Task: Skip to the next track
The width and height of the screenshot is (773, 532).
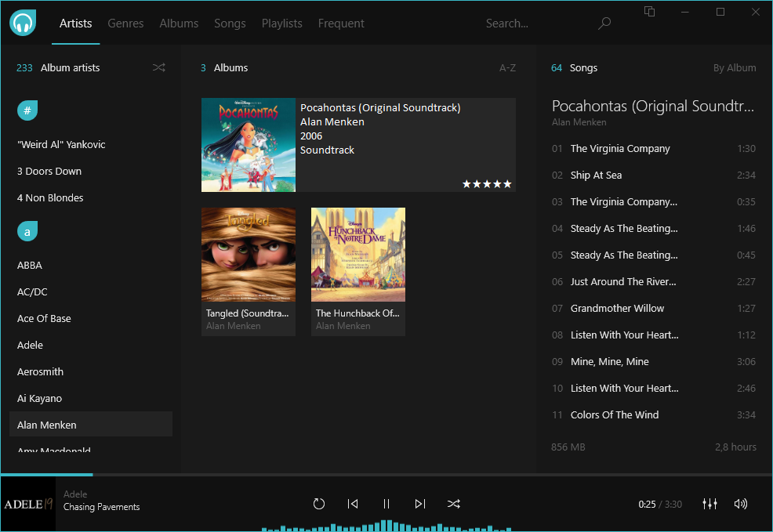Action: (420, 504)
